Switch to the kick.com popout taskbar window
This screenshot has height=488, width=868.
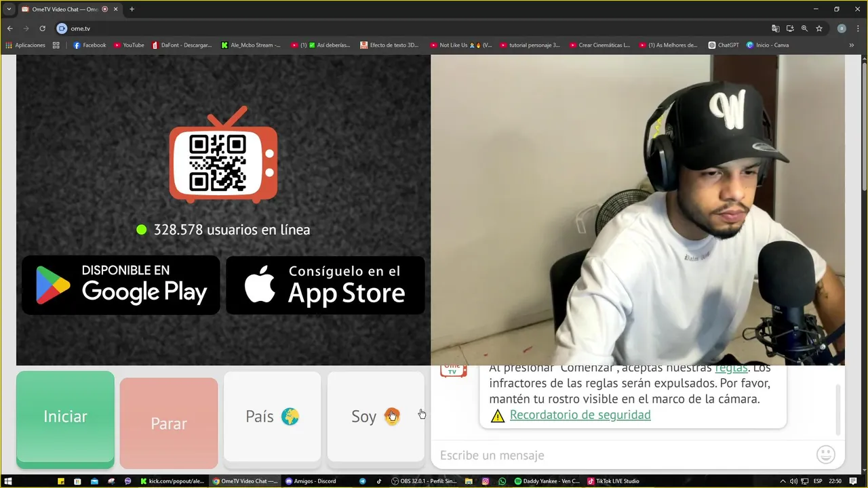(172, 481)
